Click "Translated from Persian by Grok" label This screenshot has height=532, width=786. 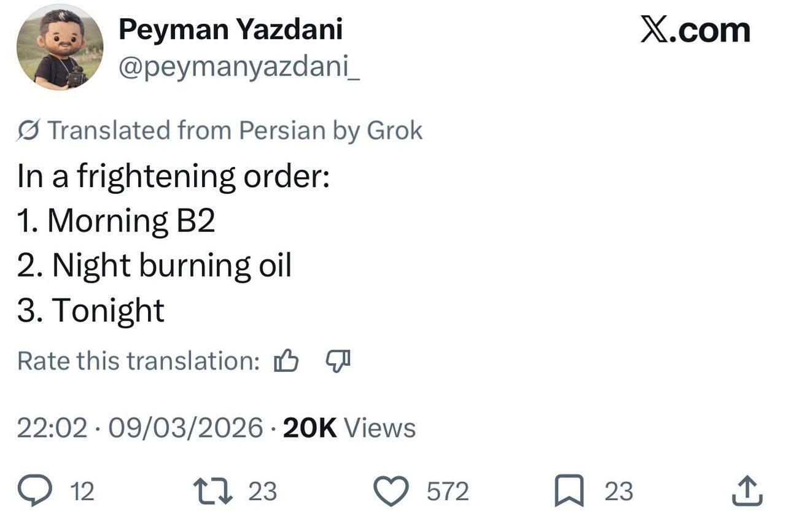(235, 131)
